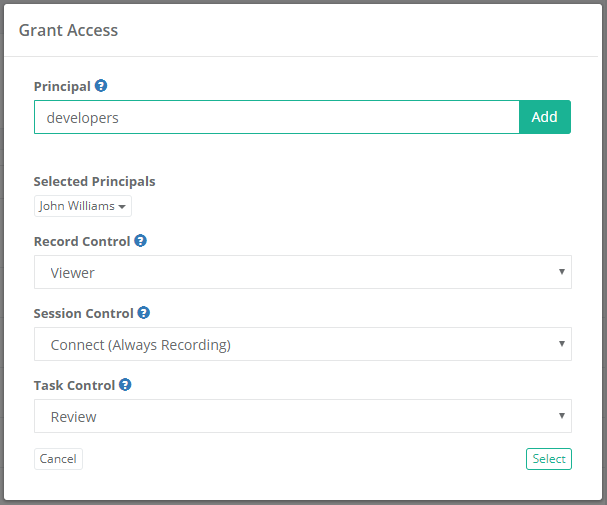Open the Session Control help icon

(144, 313)
